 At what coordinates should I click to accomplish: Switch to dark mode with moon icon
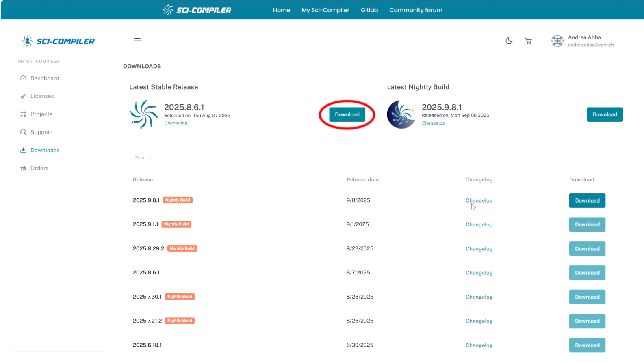click(x=509, y=41)
